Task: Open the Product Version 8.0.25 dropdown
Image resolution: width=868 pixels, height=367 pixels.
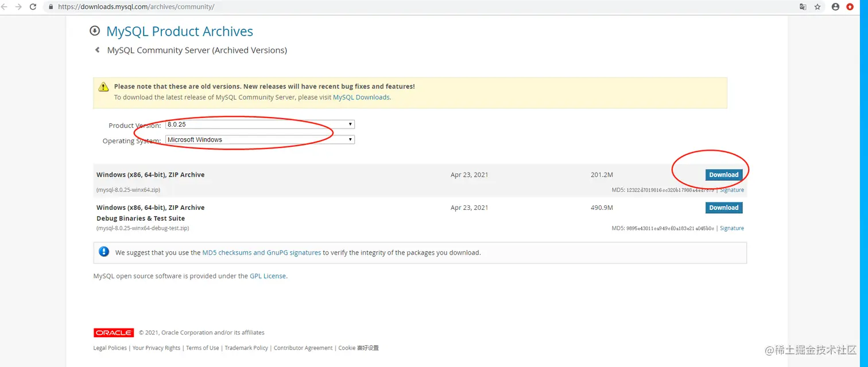Action: coord(260,124)
